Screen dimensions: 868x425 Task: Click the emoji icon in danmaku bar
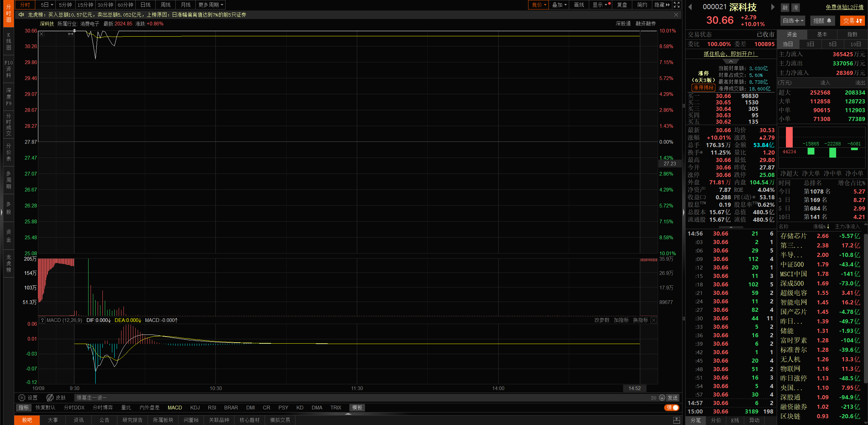tap(662, 398)
